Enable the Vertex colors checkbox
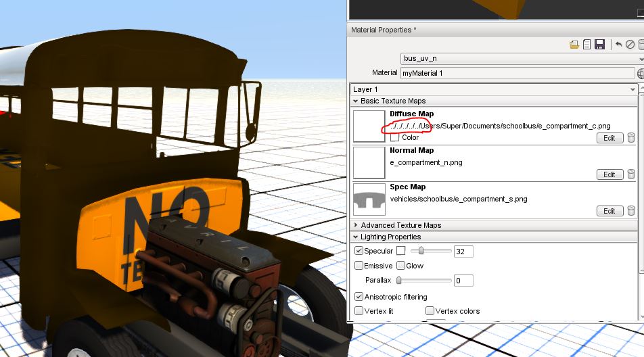The height and width of the screenshot is (357, 644). click(430, 310)
